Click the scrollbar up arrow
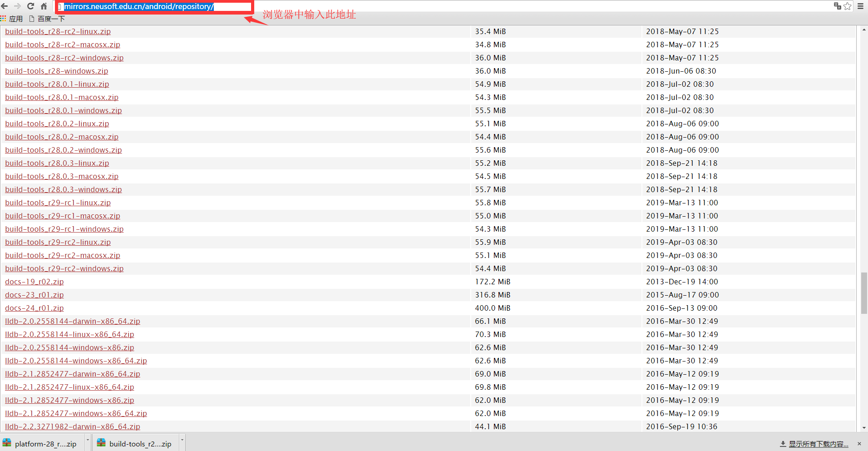The width and height of the screenshot is (868, 451). (863, 30)
